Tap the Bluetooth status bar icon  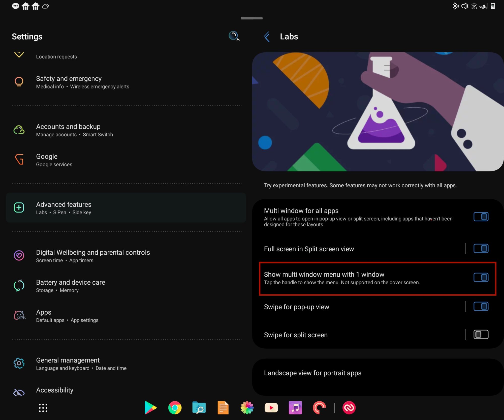click(455, 6)
